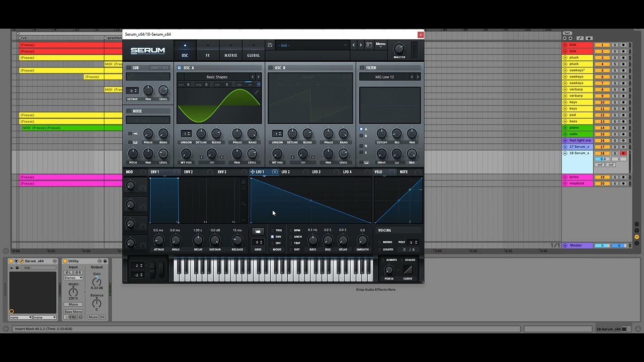Arm the piano track for recording
The image size is (644, 362).
[x=623, y=128]
